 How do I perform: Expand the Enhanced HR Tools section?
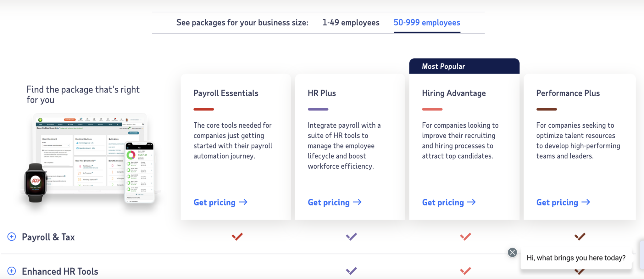pyautogui.click(x=59, y=271)
